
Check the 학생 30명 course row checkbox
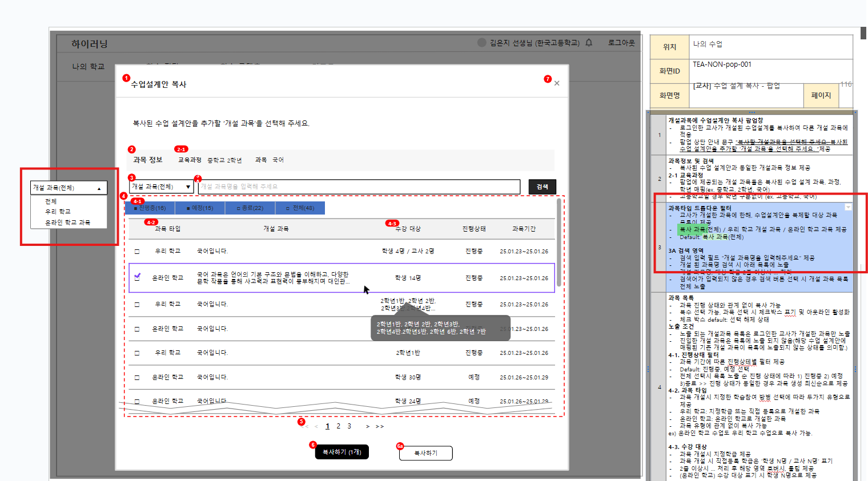tap(137, 377)
